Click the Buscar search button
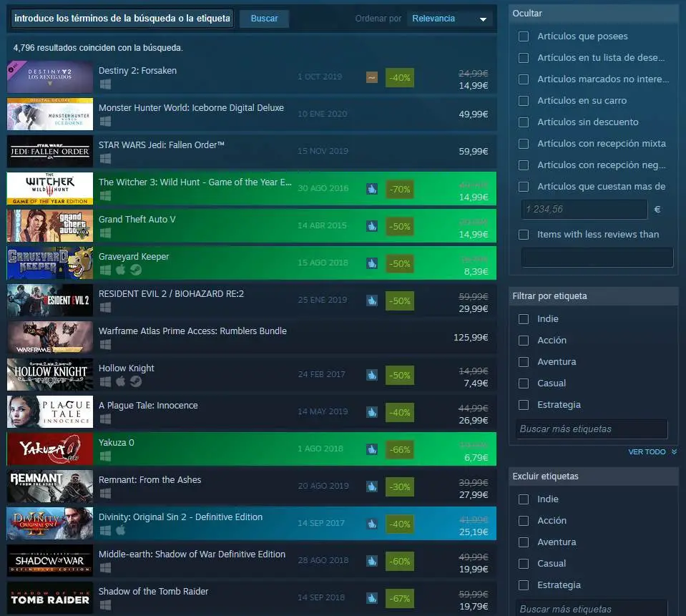The width and height of the screenshot is (686, 616). [x=264, y=19]
